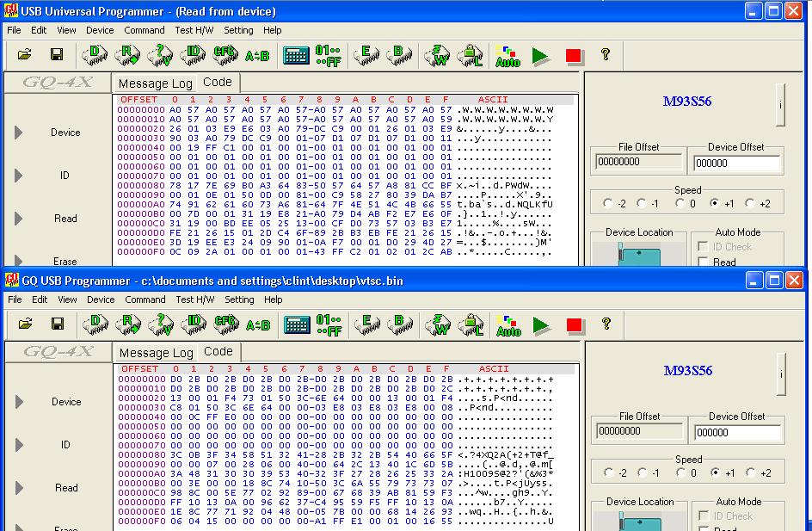Screen dimensions: 812x531
Task: Click the Save floppy icon in GQ USB Programmer window
Action: coord(58,324)
